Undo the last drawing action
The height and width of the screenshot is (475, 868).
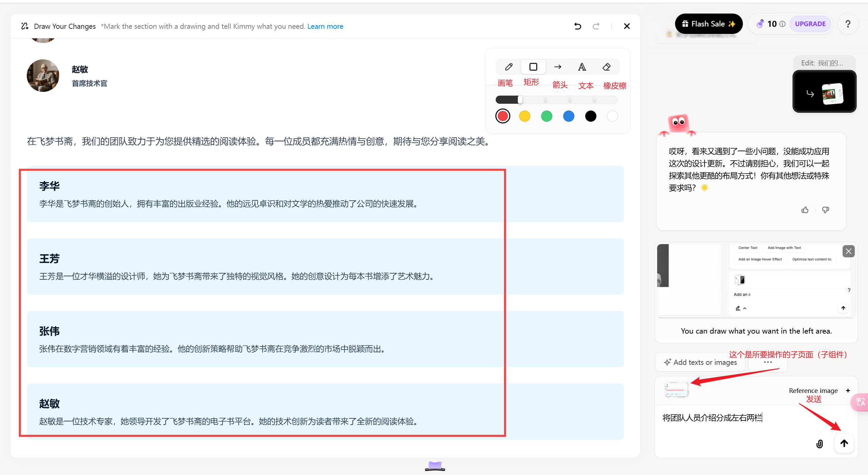pos(578,26)
